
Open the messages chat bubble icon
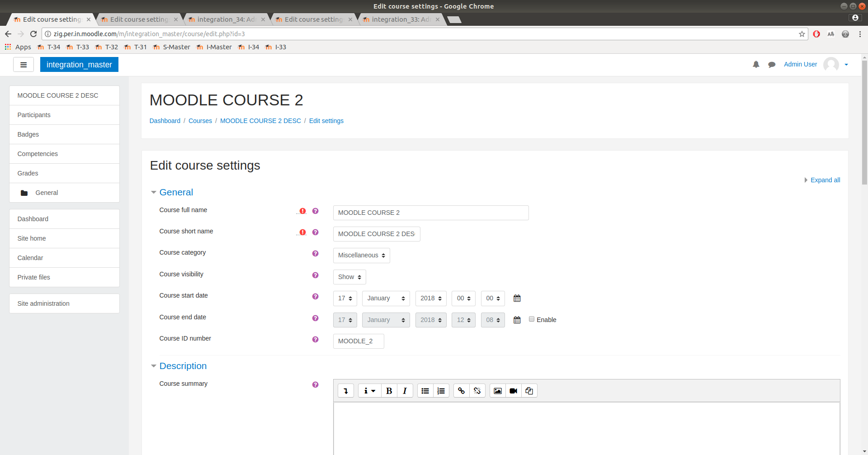(x=772, y=65)
